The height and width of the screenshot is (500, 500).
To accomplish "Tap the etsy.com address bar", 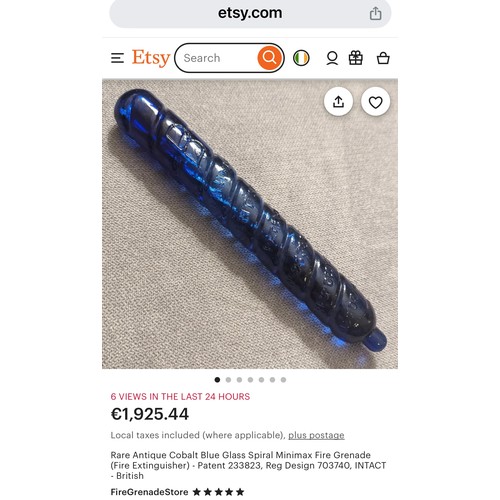I will (250, 13).
